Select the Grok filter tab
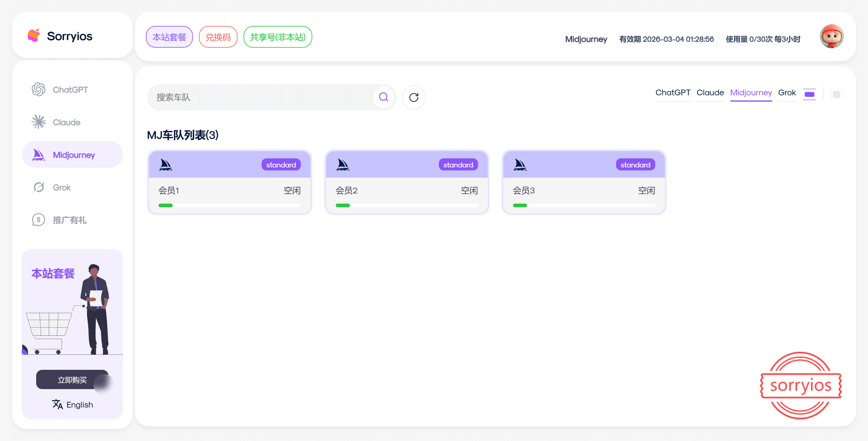 [x=787, y=93]
